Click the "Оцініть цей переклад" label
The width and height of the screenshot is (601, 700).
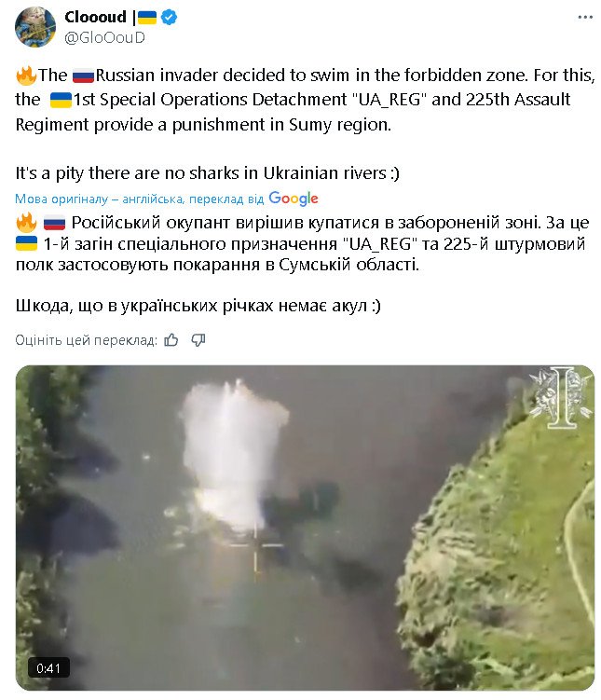[86, 340]
